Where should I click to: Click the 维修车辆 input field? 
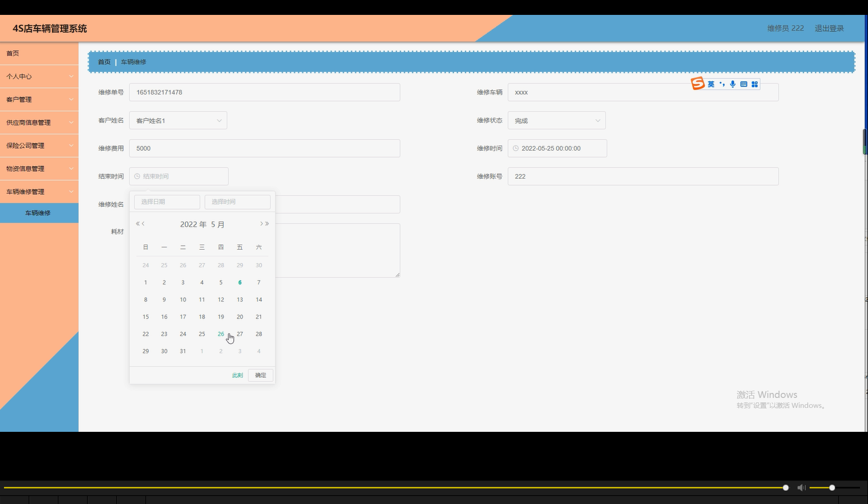643,92
